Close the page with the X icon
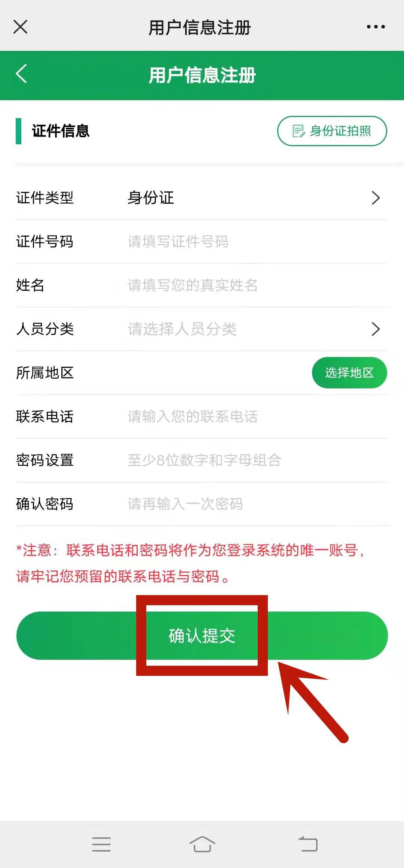404x868 pixels. point(20,27)
